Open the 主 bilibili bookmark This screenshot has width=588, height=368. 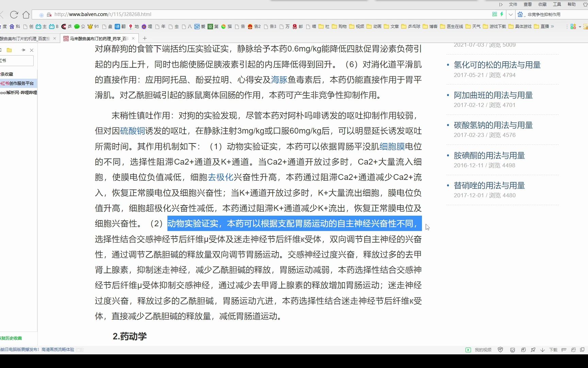click(41, 26)
